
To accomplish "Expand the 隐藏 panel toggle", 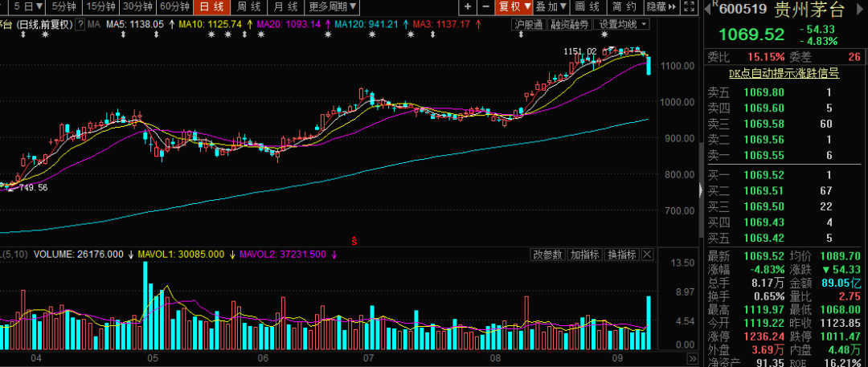I will [661, 6].
